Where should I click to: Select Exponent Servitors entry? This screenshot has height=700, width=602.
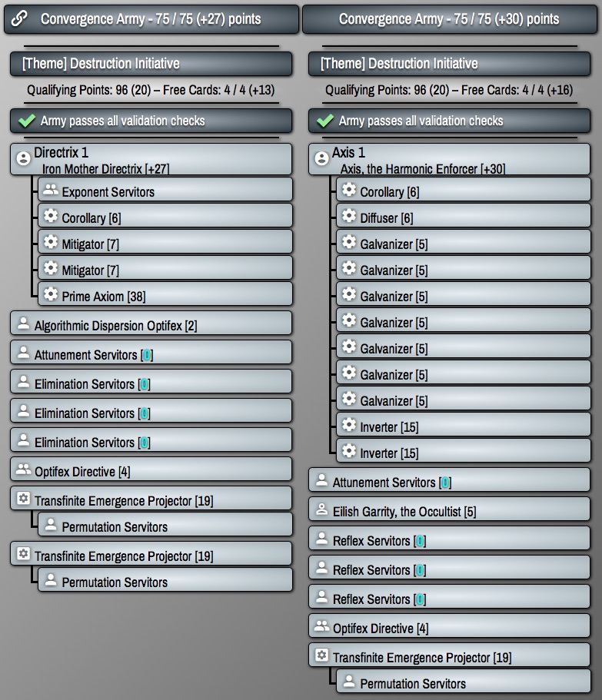pos(165,190)
